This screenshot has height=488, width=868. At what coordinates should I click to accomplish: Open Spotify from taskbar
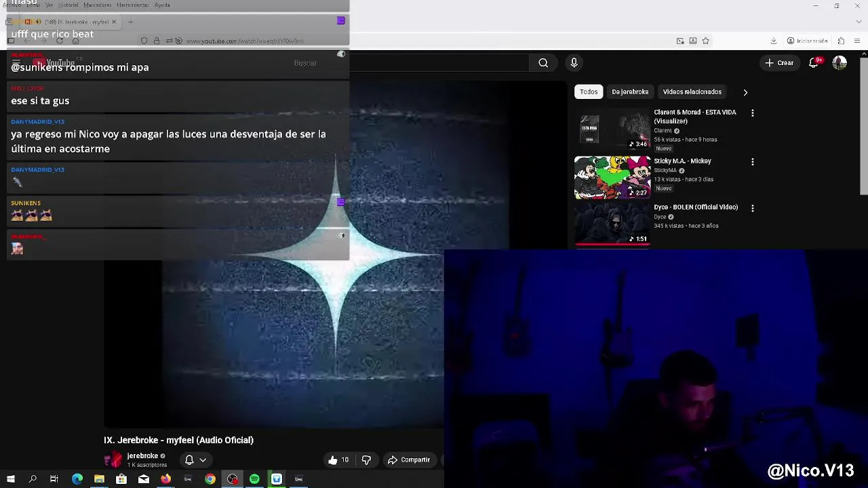pos(254,479)
